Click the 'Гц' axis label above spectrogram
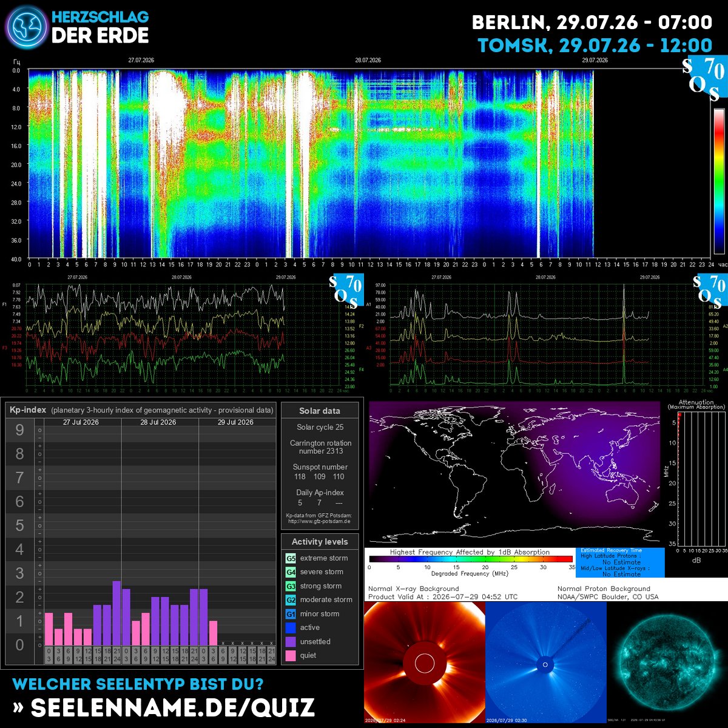Viewport: 728px width, 728px height. click(16, 62)
